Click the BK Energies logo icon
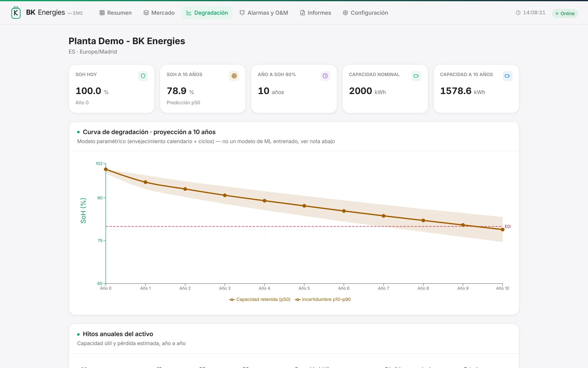588x368 pixels. [16, 13]
